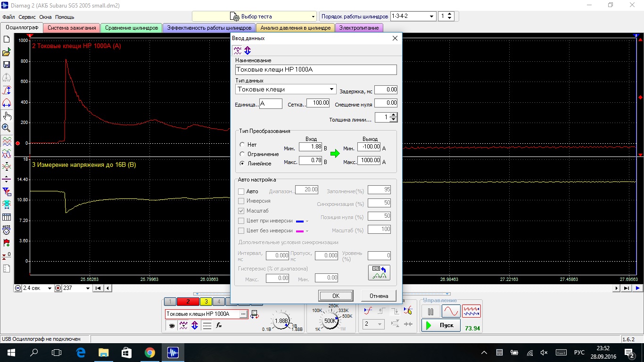Open the 'Сервис' menu
This screenshot has height=362, width=644.
click(27, 17)
